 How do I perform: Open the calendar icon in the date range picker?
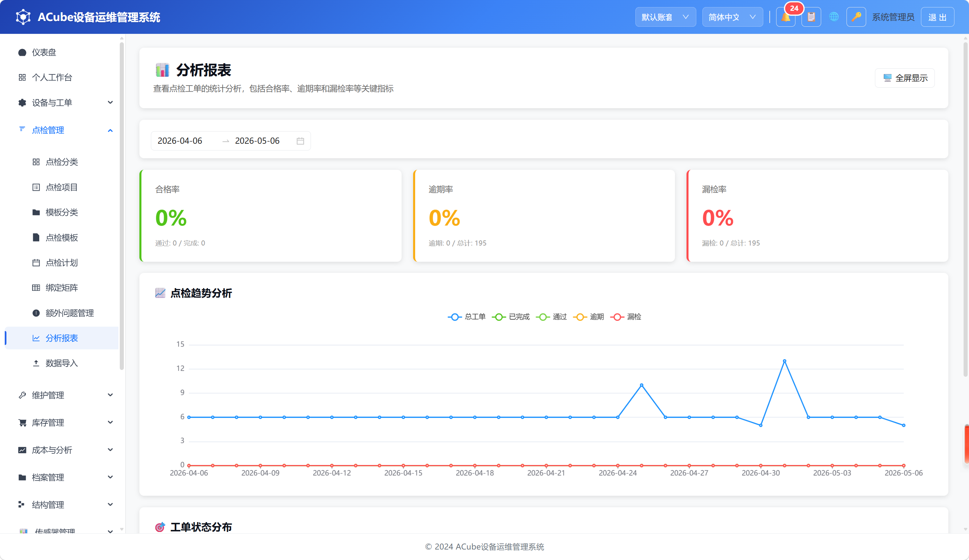(300, 141)
